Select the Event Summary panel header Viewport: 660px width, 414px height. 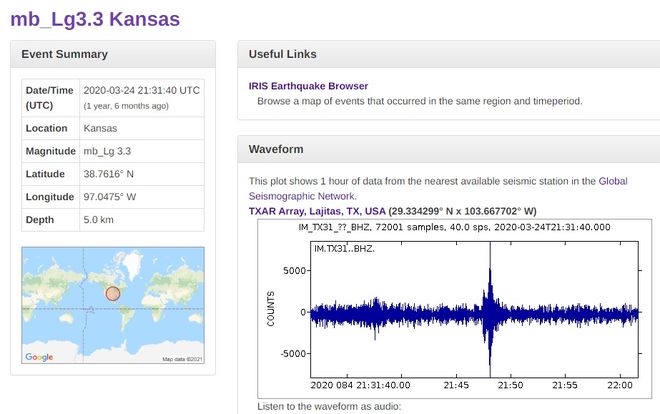pyautogui.click(x=65, y=54)
